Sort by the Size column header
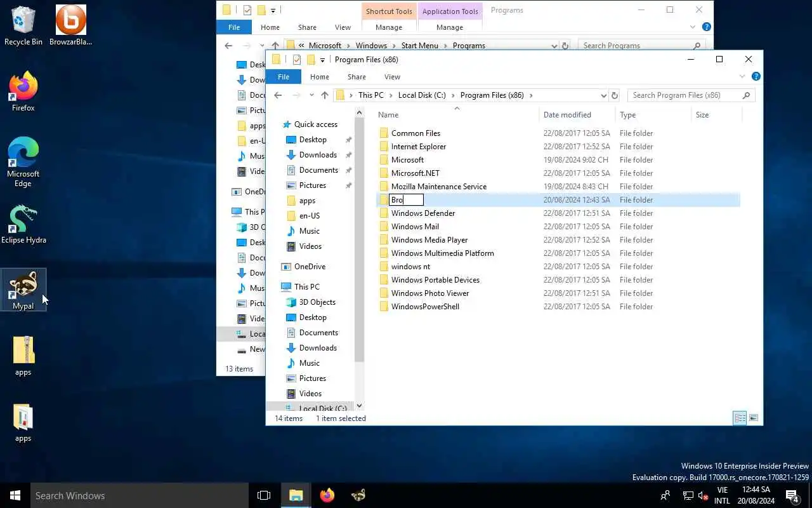 pyautogui.click(x=716, y=115)
